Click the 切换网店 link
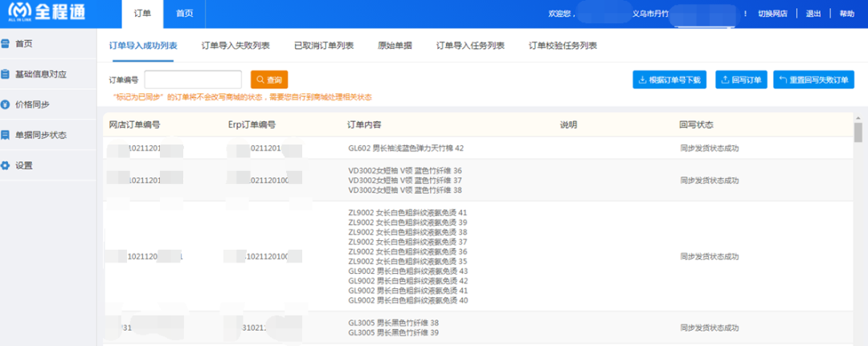 [773, 14]
